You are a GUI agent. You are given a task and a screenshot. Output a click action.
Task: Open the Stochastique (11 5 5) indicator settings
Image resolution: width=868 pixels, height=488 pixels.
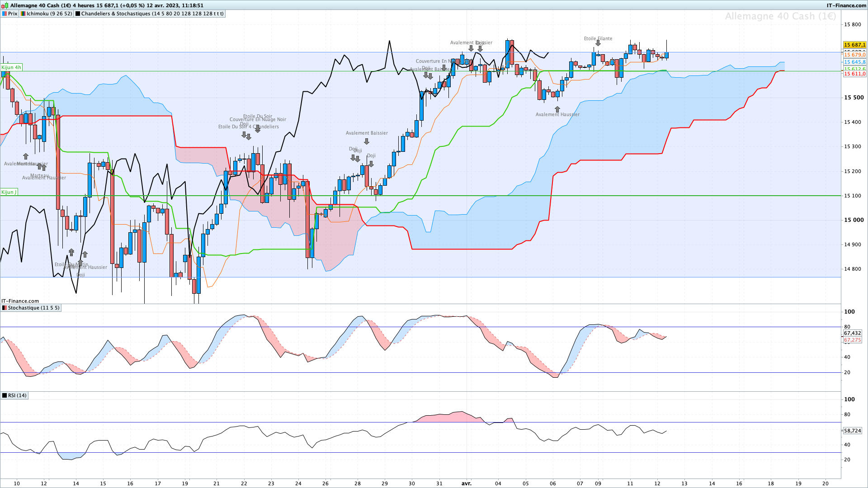31,308
